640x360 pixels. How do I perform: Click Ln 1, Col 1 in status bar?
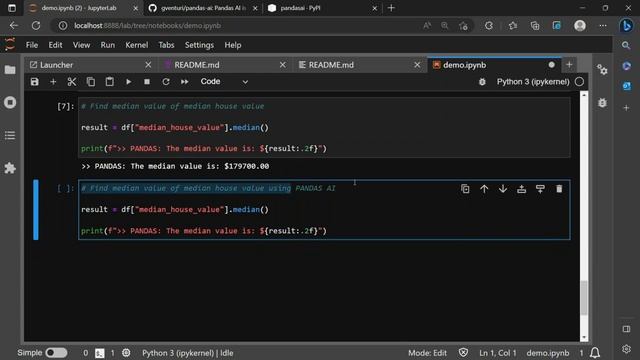(498, 353)
